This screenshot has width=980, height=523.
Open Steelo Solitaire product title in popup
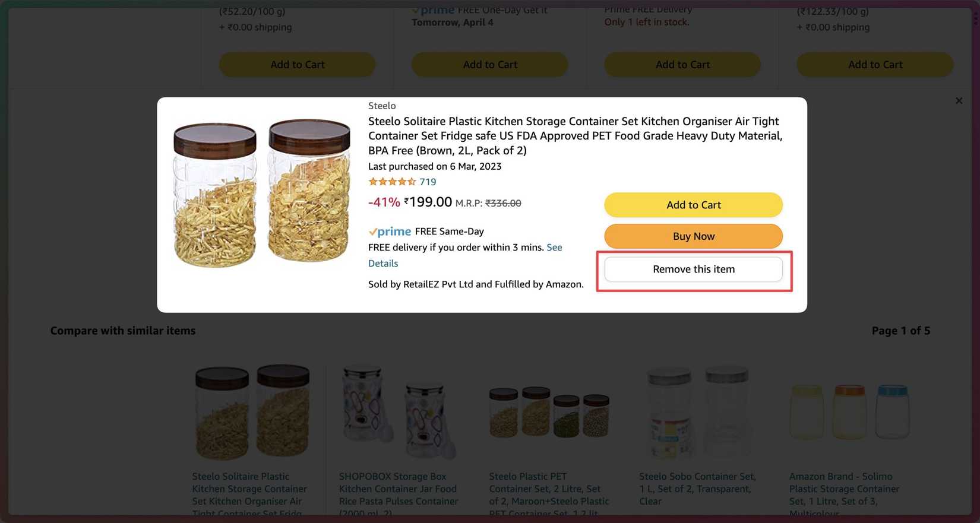[574, 136]
